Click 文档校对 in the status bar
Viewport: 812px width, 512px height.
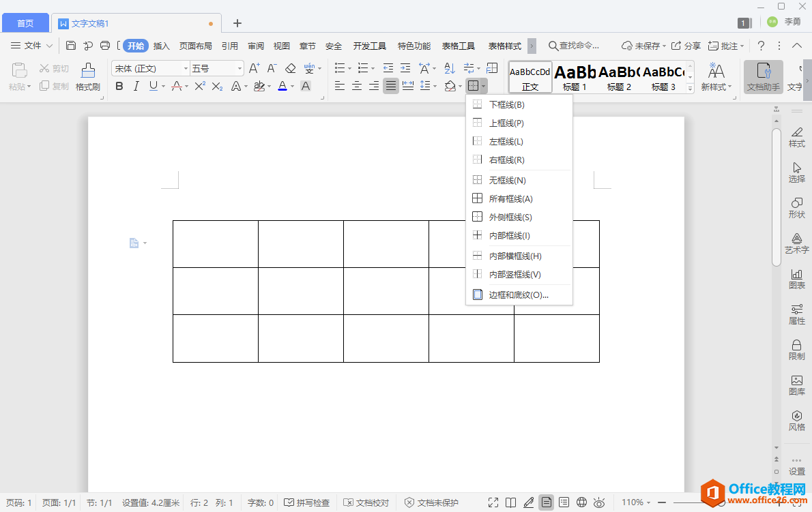pos(366,502)
